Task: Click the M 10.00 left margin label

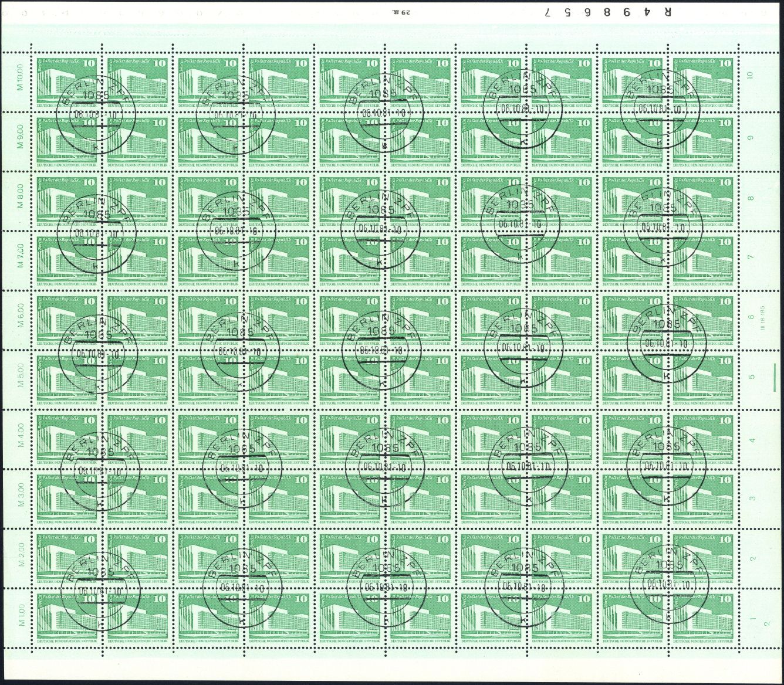Action: point(19,76)
